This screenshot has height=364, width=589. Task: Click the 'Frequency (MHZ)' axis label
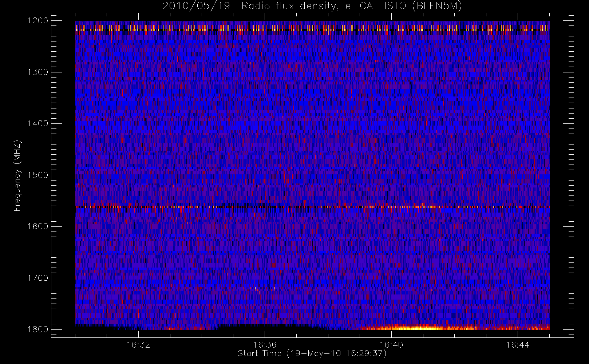pyautogui.click(x=17, y=175)
